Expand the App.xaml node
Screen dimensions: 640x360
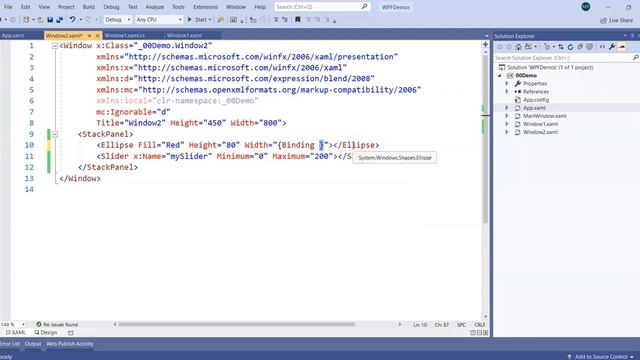click(507, 108)
